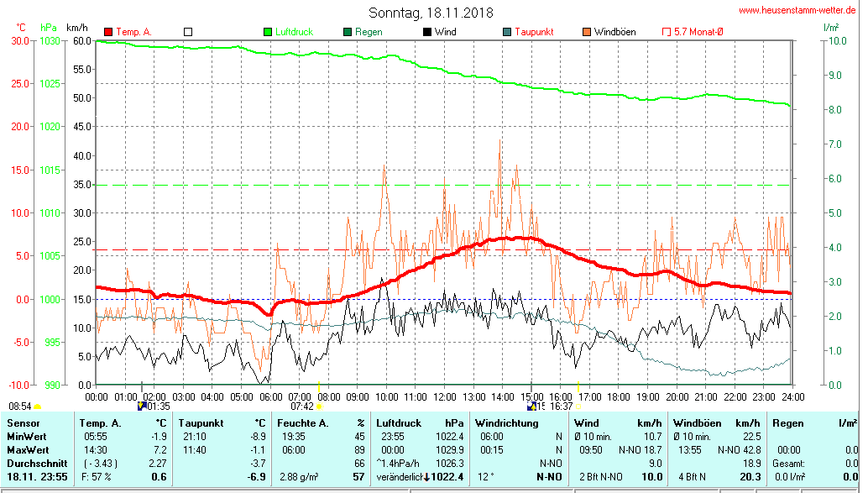The height and width of the screenshot is (493, 868).
Task: Select the Luftdruck hPa table header
Action: pyautogui.click(x=420, y=423)
